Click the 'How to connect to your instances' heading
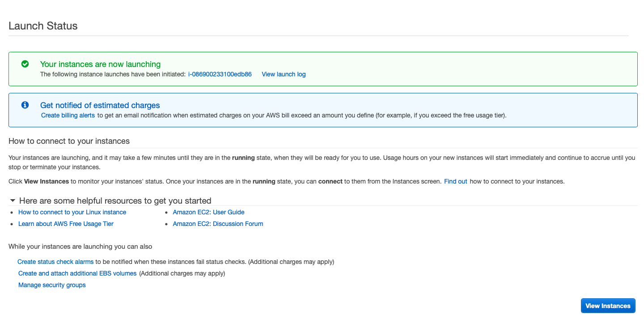Image resolution: width=644 pixels, height=330 pixels. [x=69, y=141]
